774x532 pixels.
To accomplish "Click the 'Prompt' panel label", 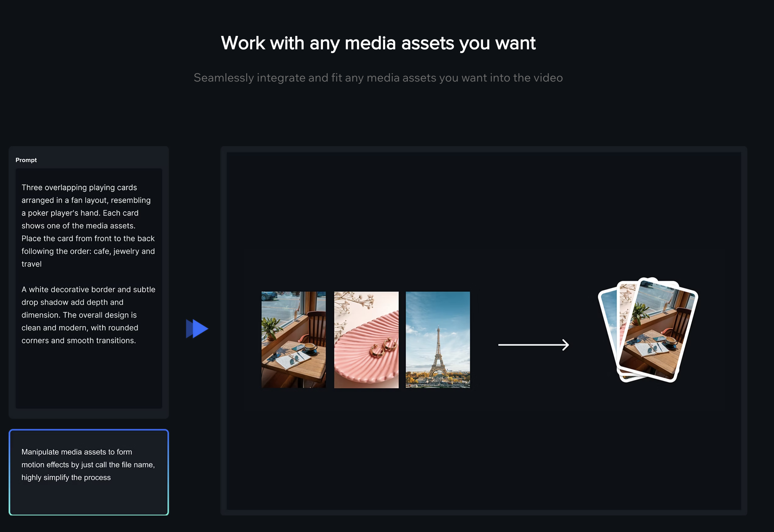I will tap(26, 160).
